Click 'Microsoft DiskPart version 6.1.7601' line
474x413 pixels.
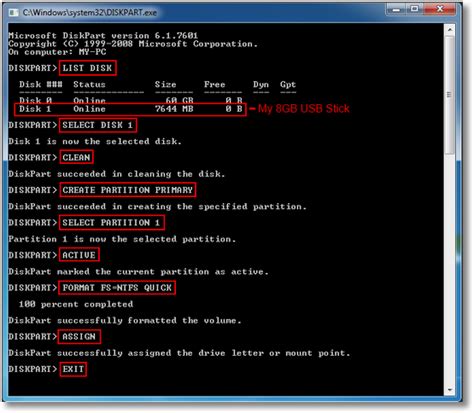(x=103, y=35)
